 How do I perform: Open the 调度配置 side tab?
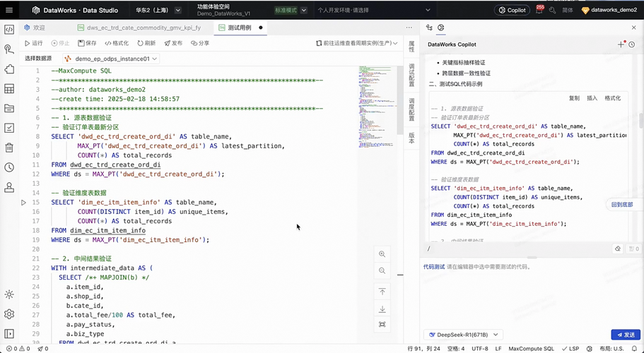(411, 109)
